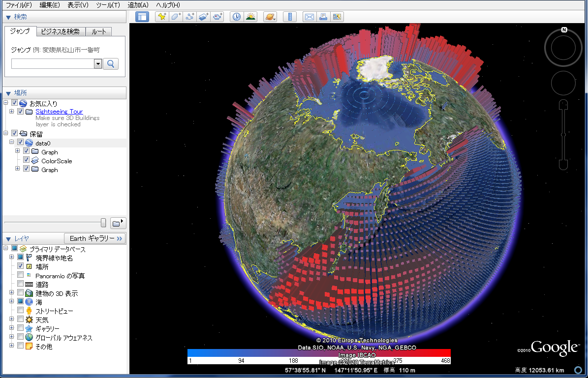Collapse the レイヤ panel triangle
Image resolution: width=588 pixels, height=378 pixels.
8,239
